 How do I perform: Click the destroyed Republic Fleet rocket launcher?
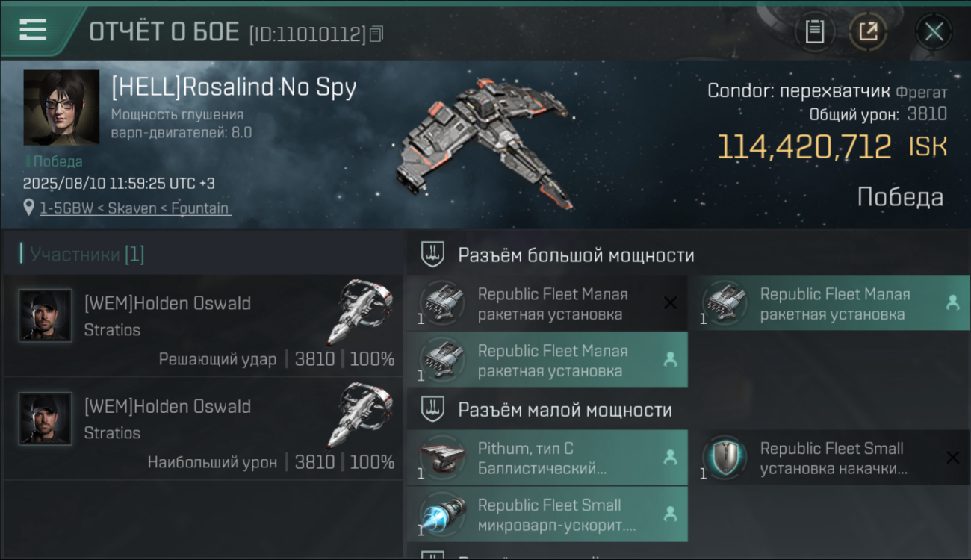pyautogui.click(x=547, y=304)
